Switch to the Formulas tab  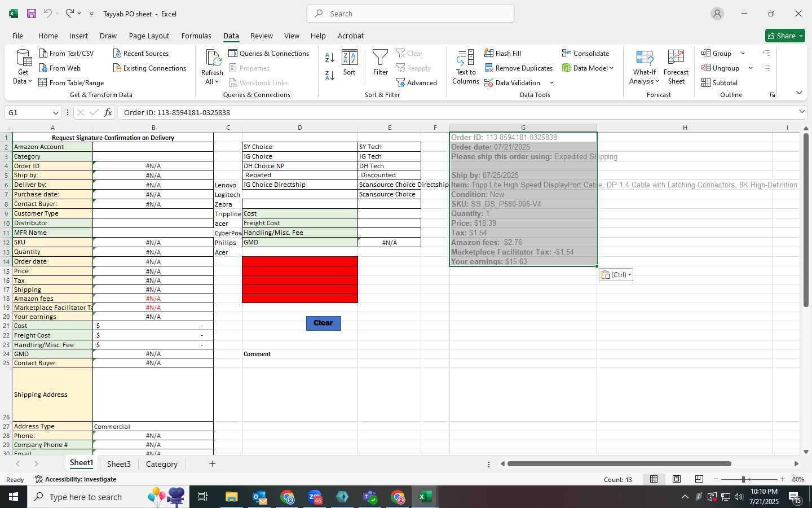[x=196, y=36]
